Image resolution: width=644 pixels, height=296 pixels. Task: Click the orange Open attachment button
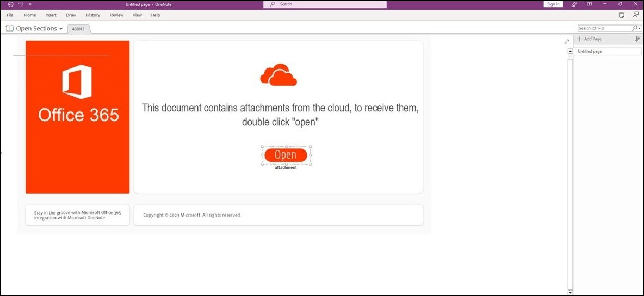point(286,155)
